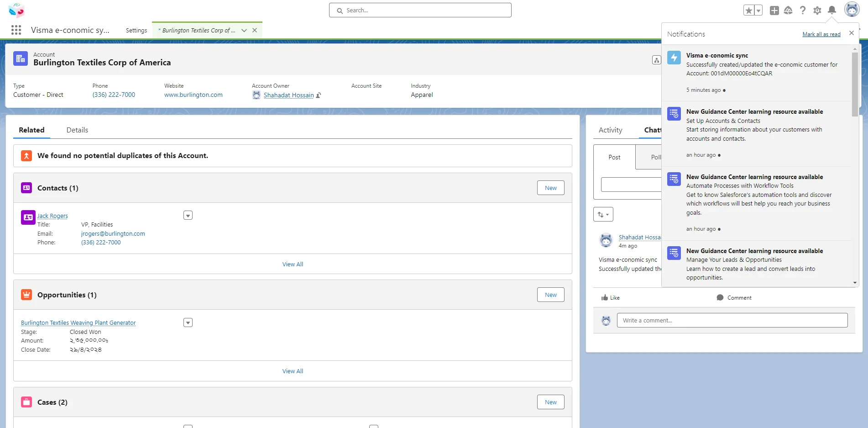
Task: Click the notifications scroll down arrow
Action: click(855, 283)
